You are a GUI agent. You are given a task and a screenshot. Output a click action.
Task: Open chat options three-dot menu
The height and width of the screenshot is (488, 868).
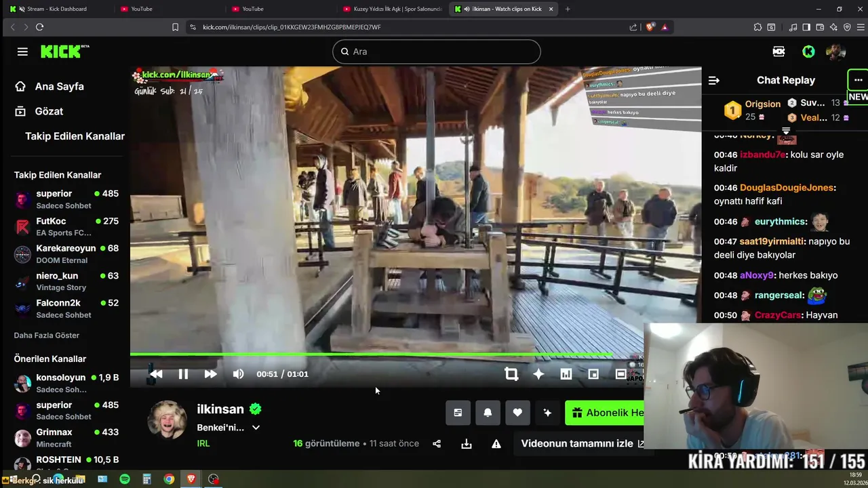click(x=858, y=80)
